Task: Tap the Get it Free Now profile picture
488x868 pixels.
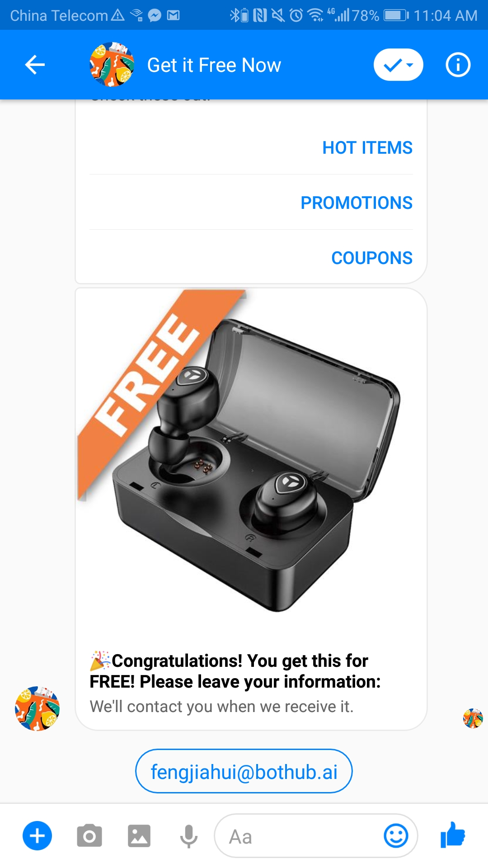Action: (112, 65)
